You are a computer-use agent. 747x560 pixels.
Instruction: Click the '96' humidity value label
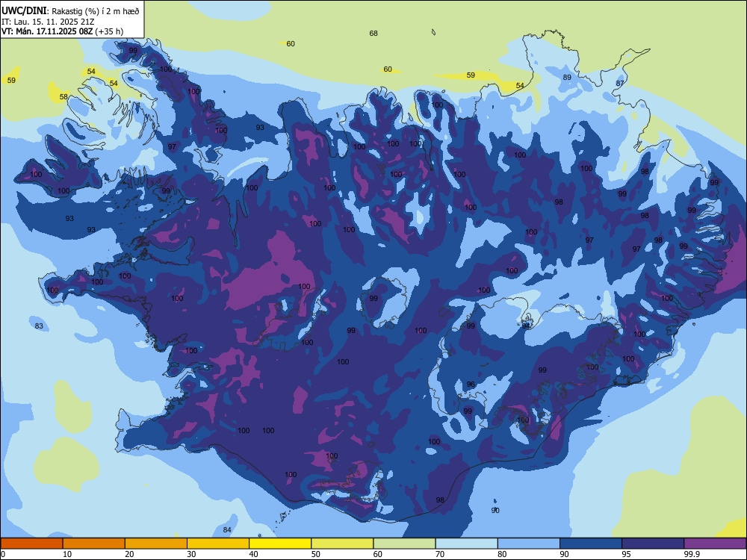[x=471, y=385]
